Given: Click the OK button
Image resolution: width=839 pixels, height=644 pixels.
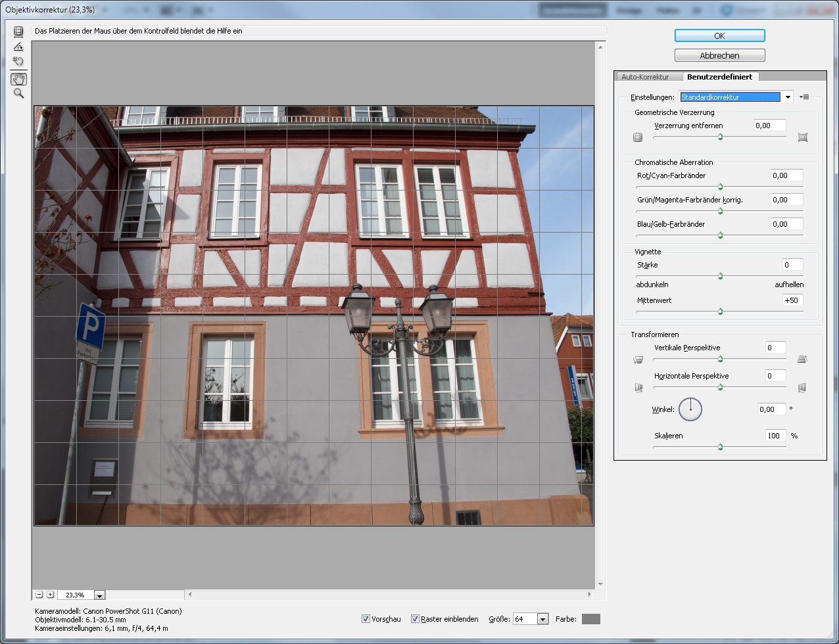Looking at the screenshot, I should tap(719, 35).
